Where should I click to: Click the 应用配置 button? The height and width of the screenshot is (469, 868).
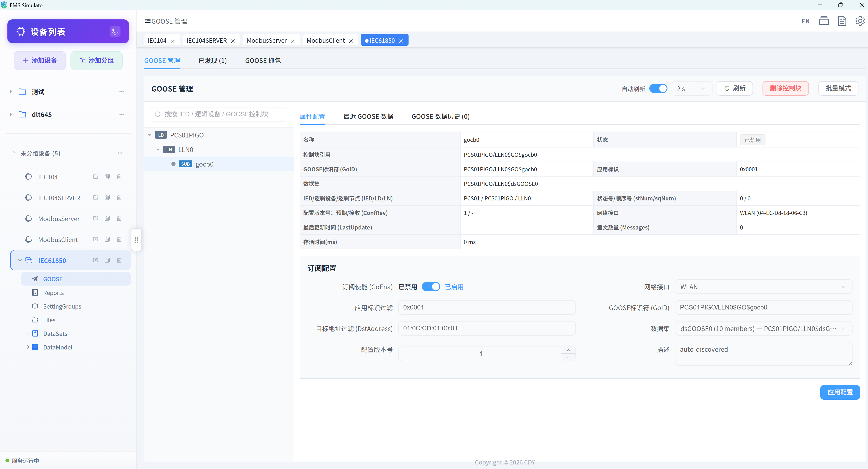(840, 392)
